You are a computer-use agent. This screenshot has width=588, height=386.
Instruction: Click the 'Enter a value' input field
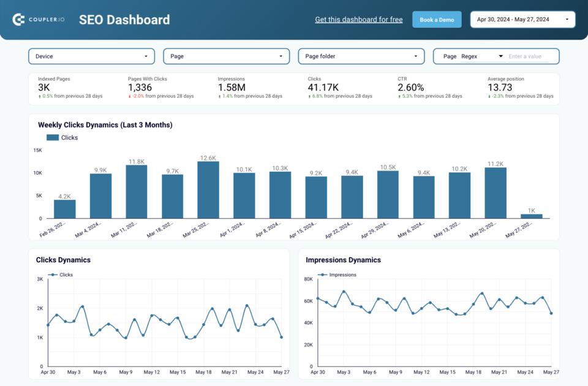click(x=529, y=56)
